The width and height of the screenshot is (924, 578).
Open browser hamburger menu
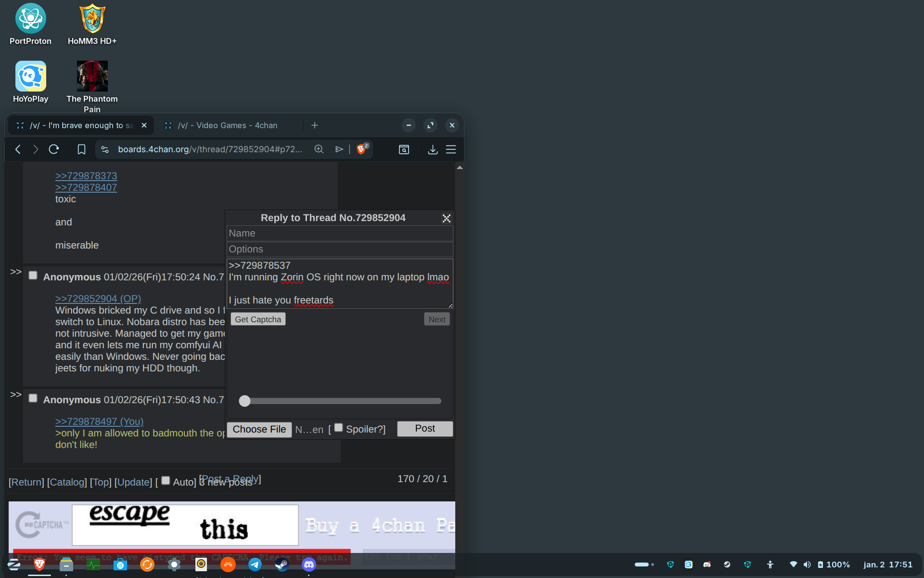pos(451,149)
